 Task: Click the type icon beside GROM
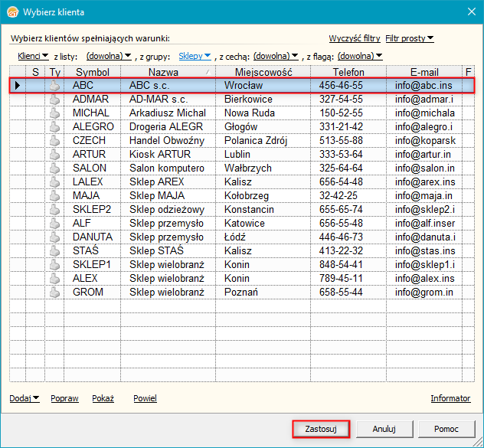click(54, 293)
